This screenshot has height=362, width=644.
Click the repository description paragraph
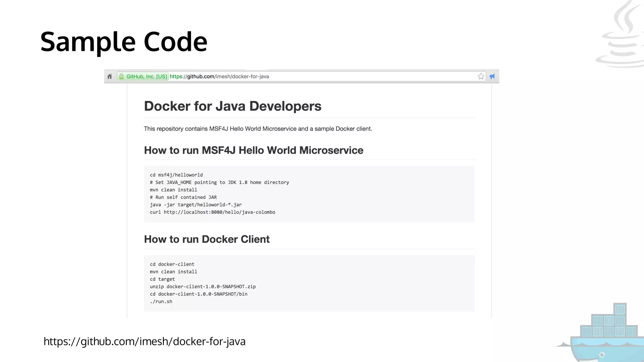258,129
